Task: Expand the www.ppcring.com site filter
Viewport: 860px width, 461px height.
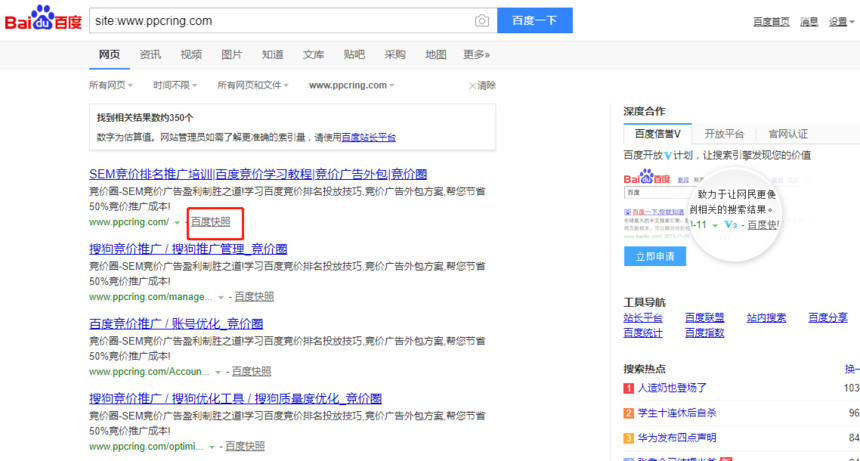Action: 352,85
